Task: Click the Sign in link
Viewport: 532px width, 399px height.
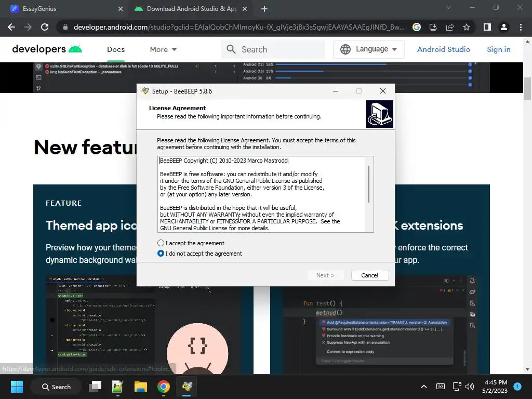Action: coord(498,49)
